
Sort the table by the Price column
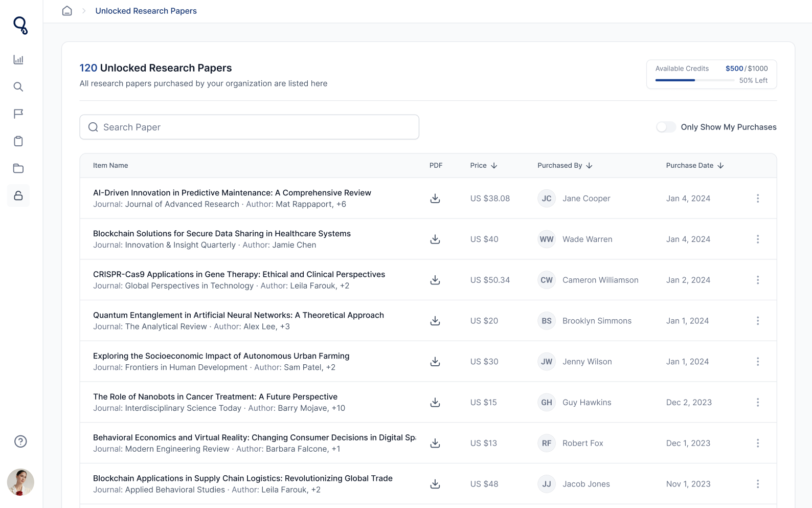coord(484,166)
